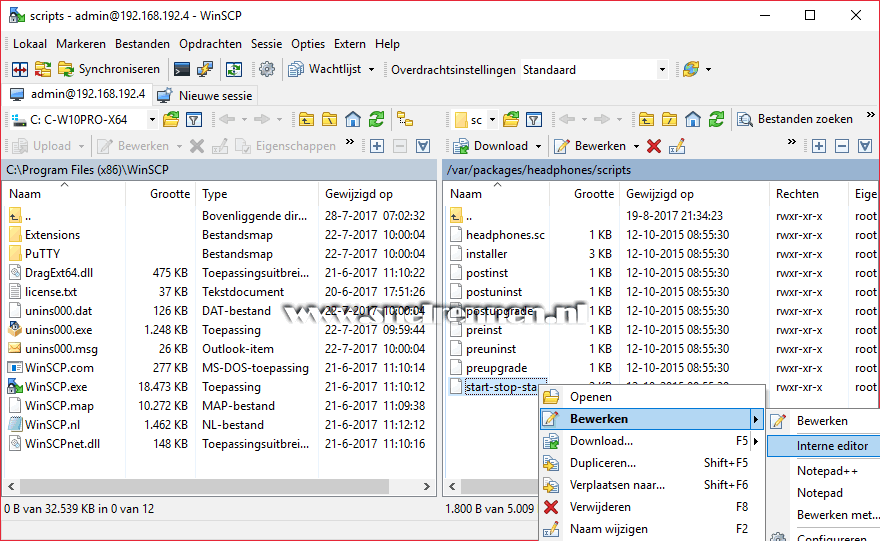Open preferences gear icon in toolbar
Image resolution: width=880 pixels, height=541 pixels.
click(x=267, y=69)
